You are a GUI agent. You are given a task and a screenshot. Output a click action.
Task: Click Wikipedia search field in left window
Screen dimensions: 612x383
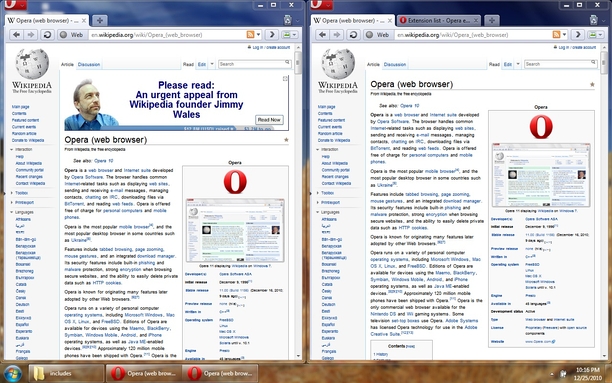click(x=254, y=64)
